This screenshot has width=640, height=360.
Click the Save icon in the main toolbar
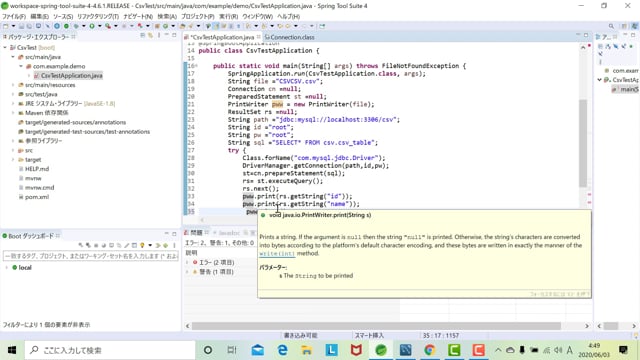click(x=21, y=26)
